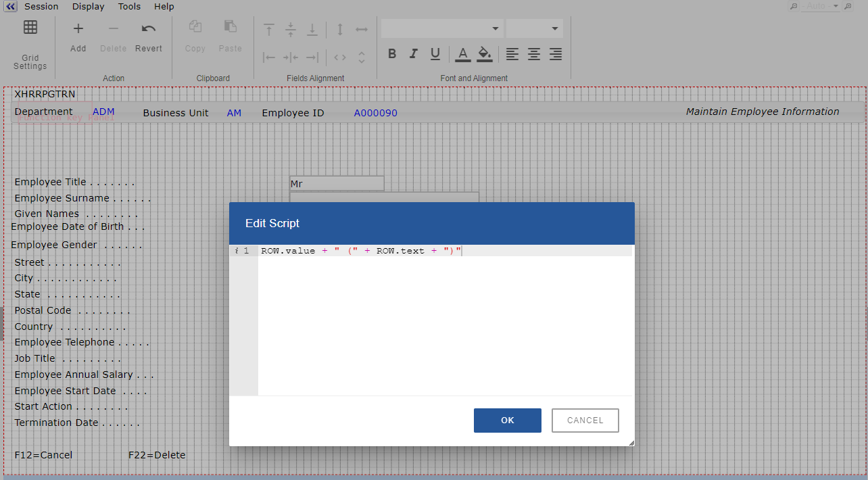Click the align left icon

coord(512,54)
